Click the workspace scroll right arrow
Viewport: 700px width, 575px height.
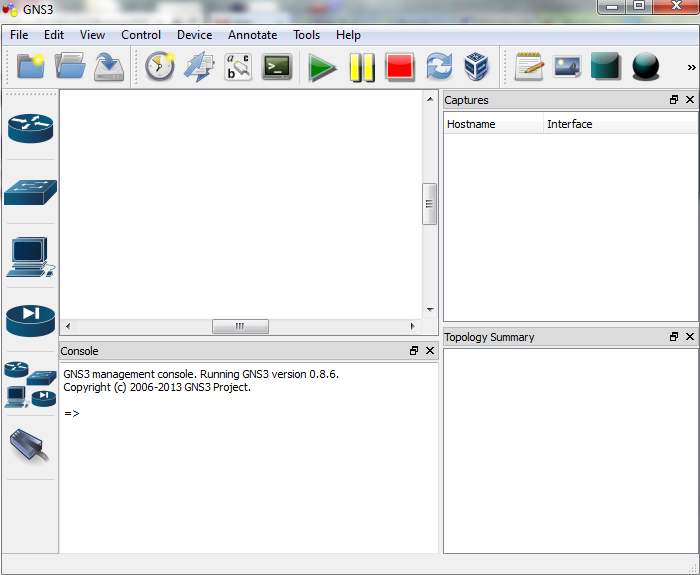(412, 326)
